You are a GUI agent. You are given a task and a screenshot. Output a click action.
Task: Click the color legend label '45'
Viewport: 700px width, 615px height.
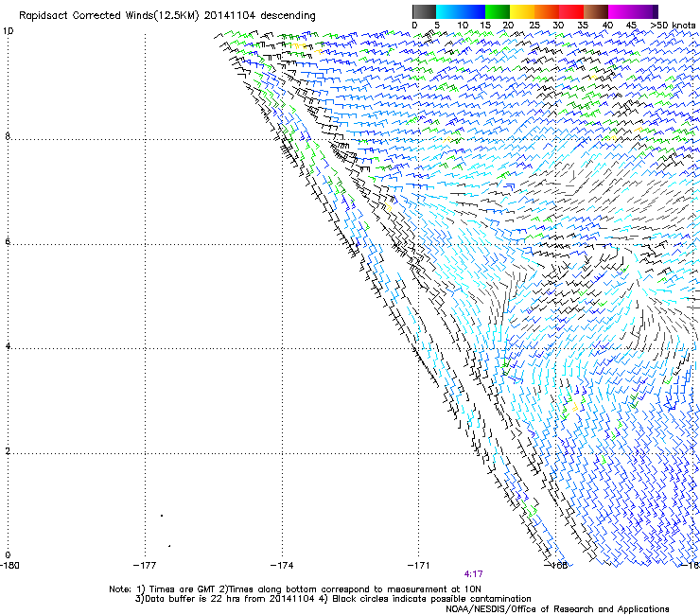coord(631,26)
